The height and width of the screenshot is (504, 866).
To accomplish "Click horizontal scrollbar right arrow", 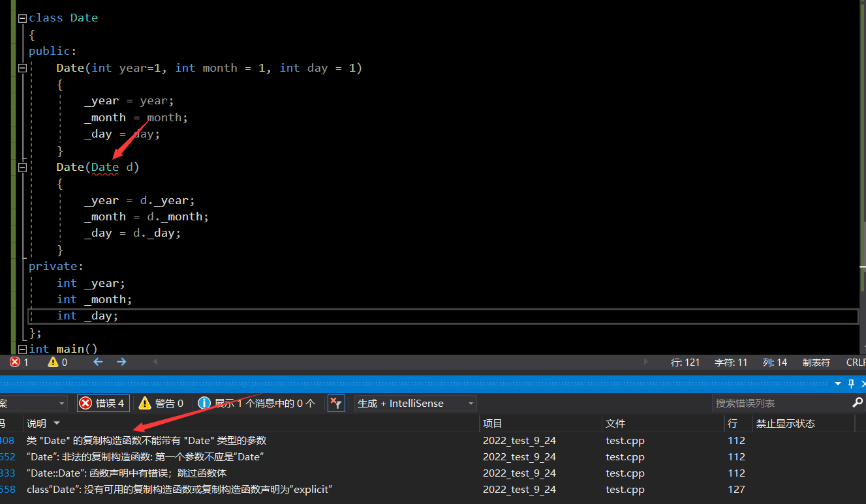I will 646,362.
